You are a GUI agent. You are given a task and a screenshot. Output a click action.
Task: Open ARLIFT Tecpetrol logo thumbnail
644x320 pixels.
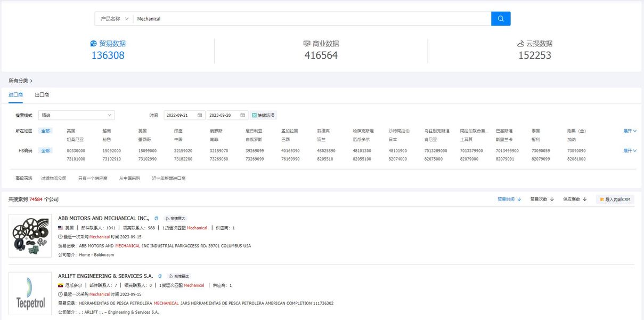[30, 293]
